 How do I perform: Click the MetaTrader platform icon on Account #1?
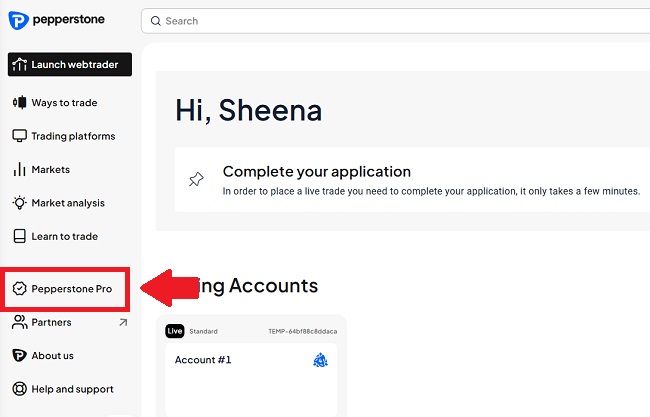320,360
